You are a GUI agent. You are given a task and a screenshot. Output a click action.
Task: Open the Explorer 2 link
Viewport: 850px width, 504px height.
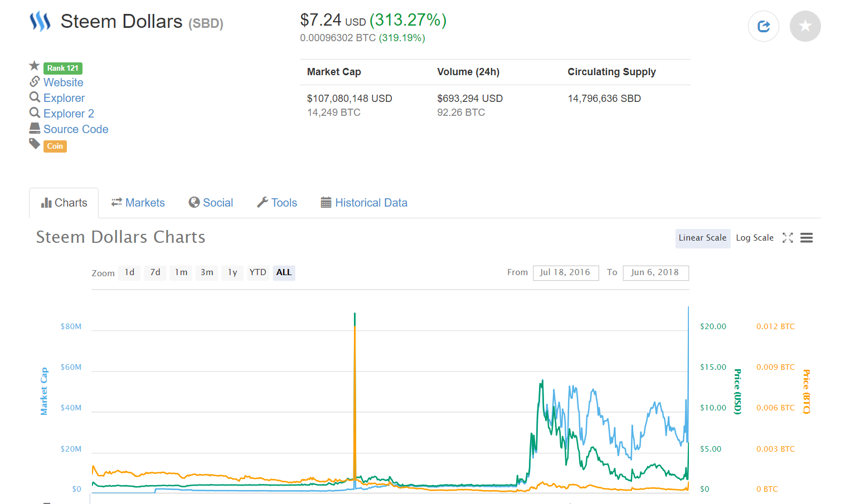point(69,114)
